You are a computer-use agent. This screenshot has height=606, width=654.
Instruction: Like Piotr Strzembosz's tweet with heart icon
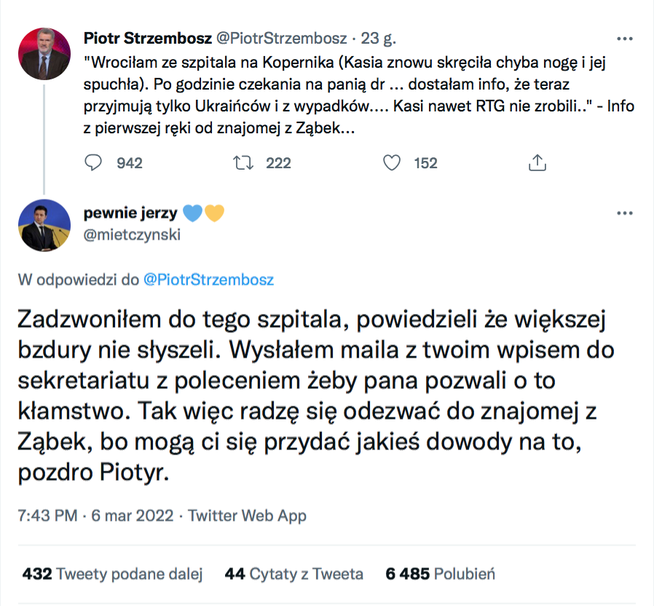pyautogui.click(x=393, y=163)
